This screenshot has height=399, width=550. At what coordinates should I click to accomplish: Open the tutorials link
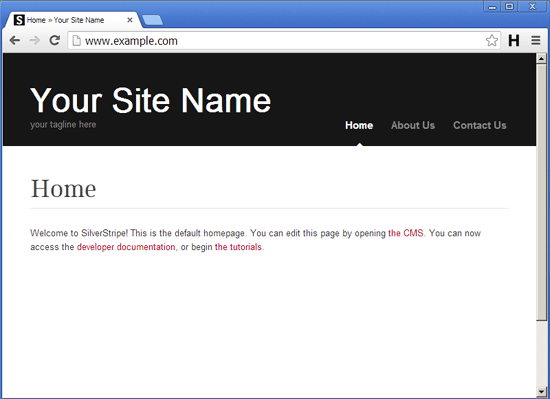point(238,247)
